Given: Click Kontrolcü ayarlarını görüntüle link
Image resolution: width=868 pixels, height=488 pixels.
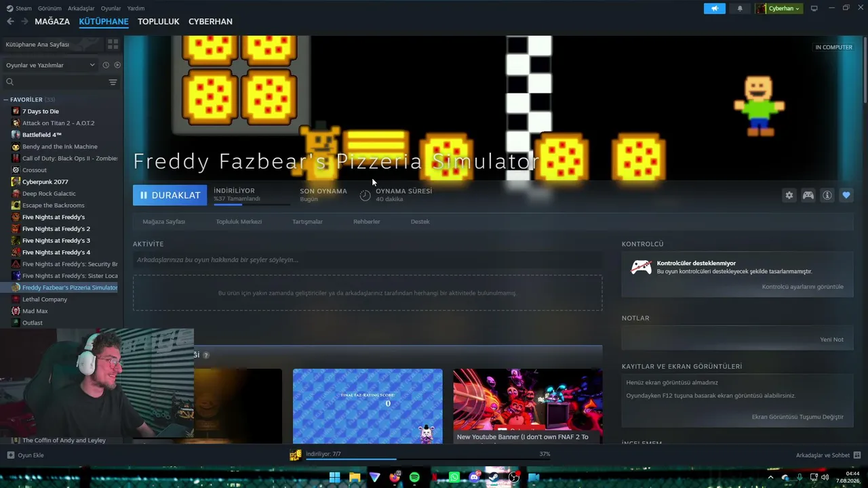Looking at the screenshot, I should (x=803, y=287).
